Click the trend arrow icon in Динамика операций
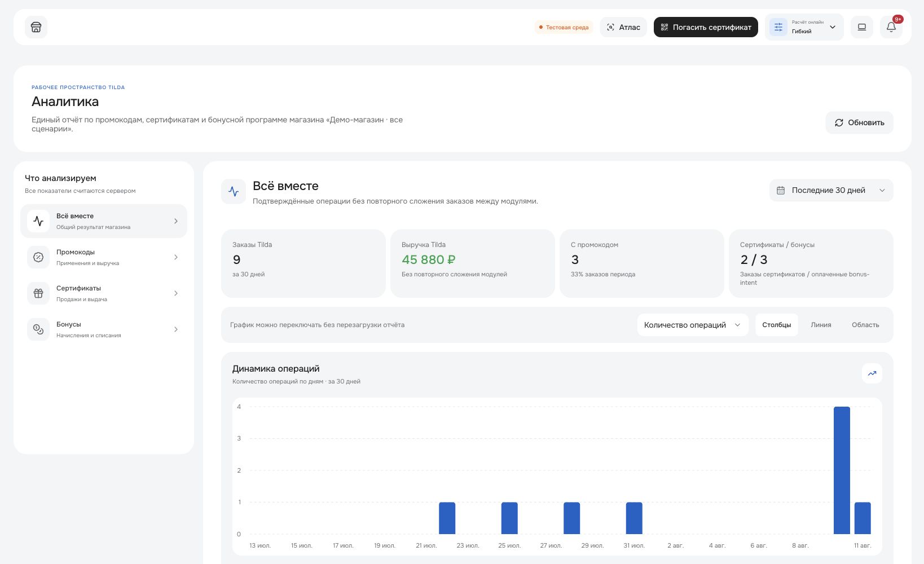Image resolution: width=924 pixels, height=564 pixels. coord(872,373)
